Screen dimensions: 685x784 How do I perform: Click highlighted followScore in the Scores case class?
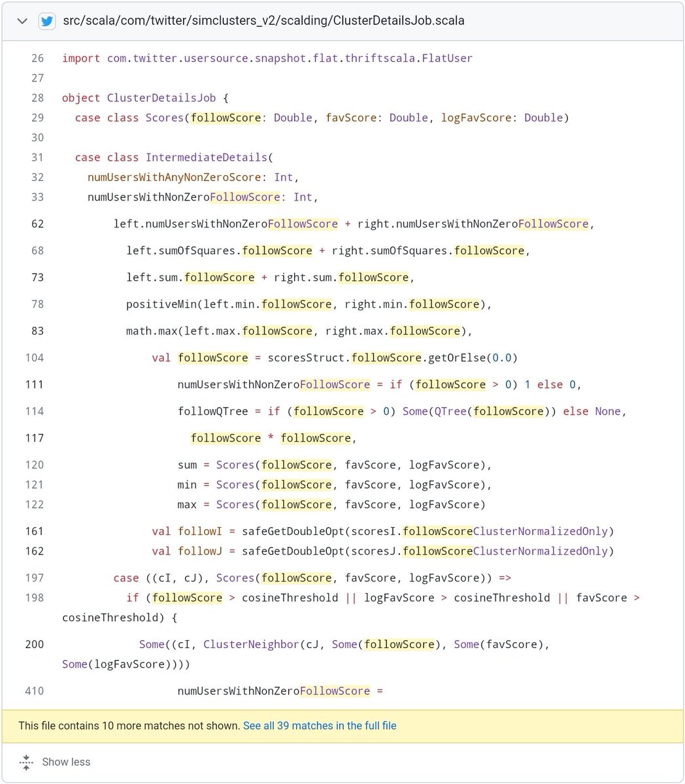click(x=226, y=118)
